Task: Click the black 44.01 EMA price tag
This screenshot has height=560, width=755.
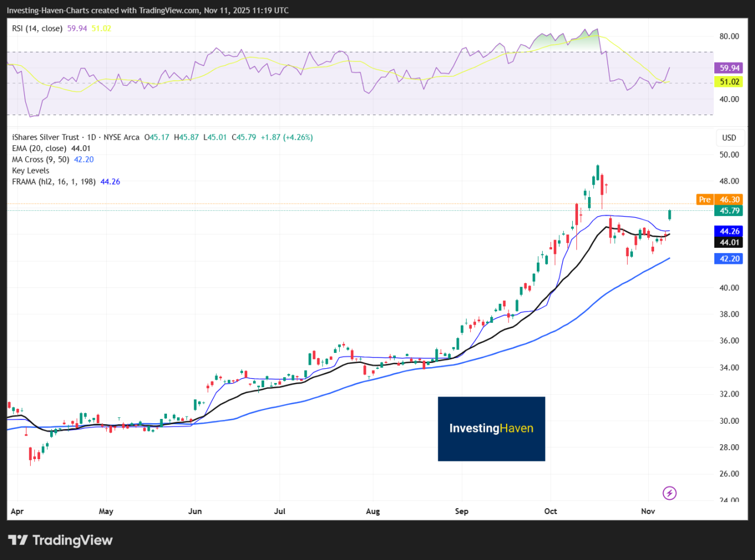Action: [729, 243]
